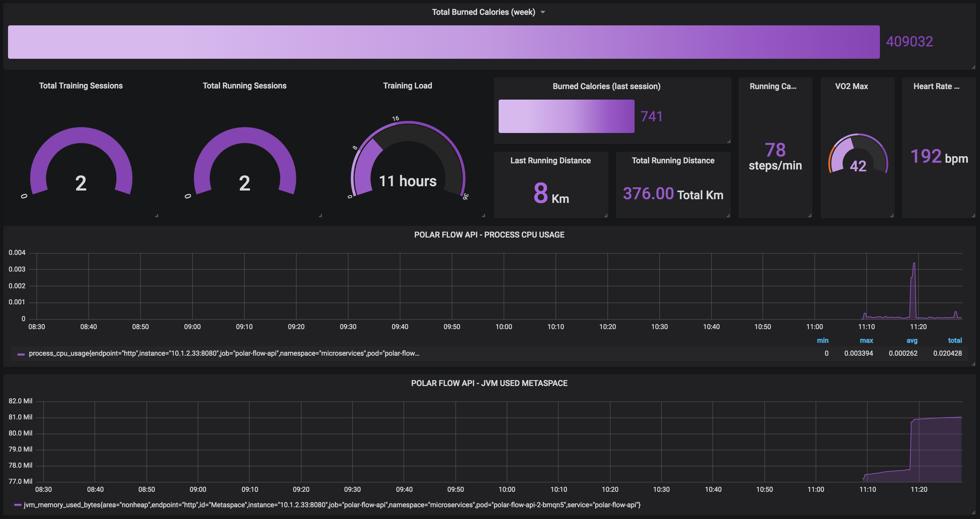This screenshot has height=519, width=980.
Task: Grab the resize handle of Total Burned Calories panel
Action: pos(974,67)
